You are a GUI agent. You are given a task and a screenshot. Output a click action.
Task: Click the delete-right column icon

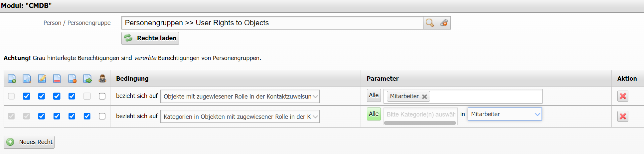click(x=72, y=79)
